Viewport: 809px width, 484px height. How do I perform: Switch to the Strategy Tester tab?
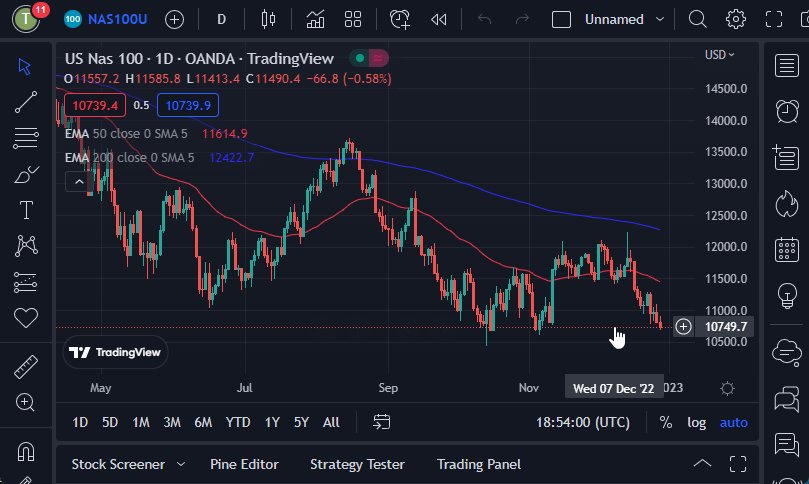point(357,464)
